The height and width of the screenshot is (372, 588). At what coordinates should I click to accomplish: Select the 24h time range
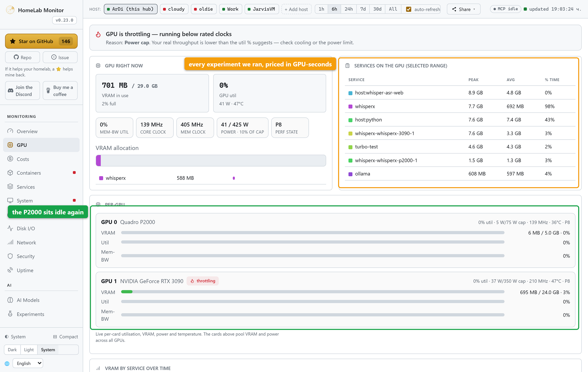click(x=349, y=9)
